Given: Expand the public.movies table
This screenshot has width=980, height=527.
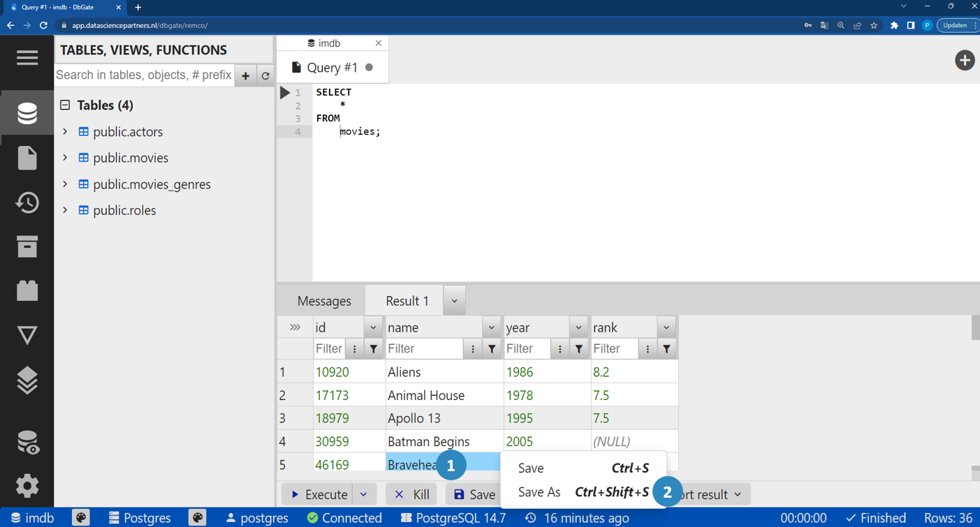Looking at the screenshot, I should [x=65, y=158].
